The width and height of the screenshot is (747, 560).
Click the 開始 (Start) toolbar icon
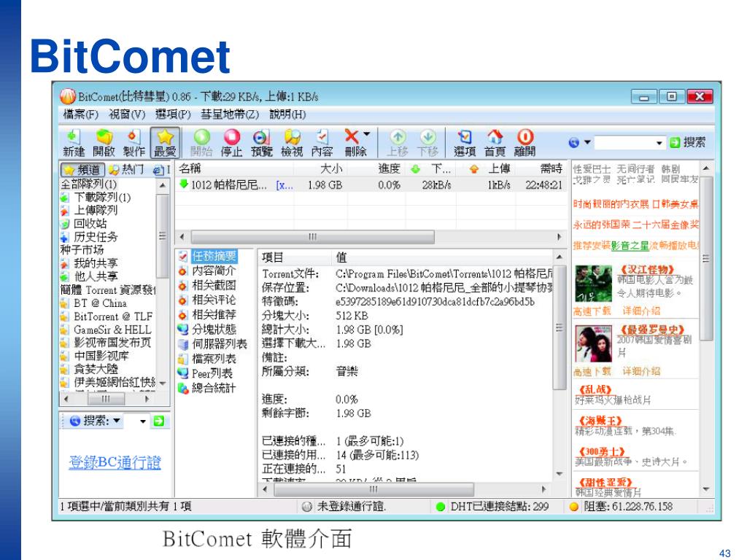[x=201, y=143]
